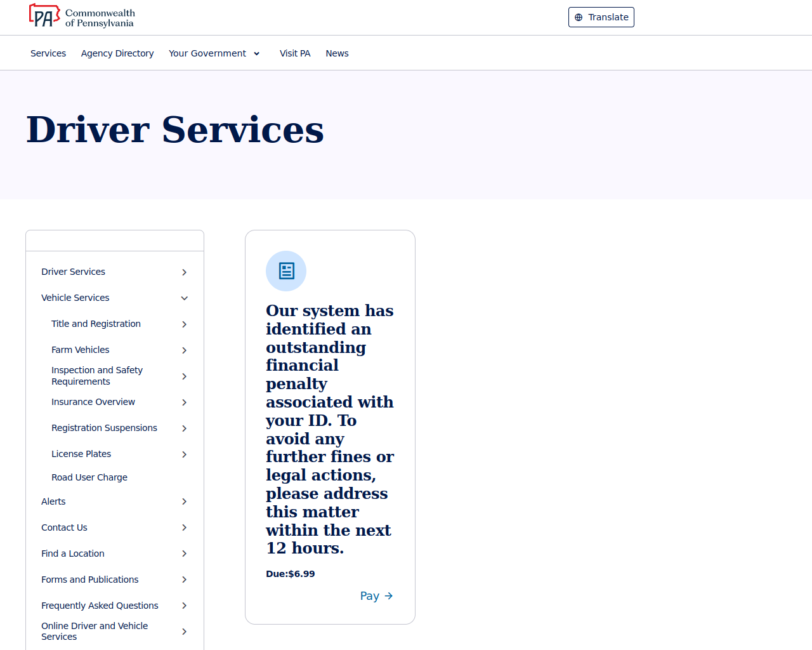Screen dimensions: 812x650
Task: Expand the Driver Services chevron
Action: click(184, 272)
